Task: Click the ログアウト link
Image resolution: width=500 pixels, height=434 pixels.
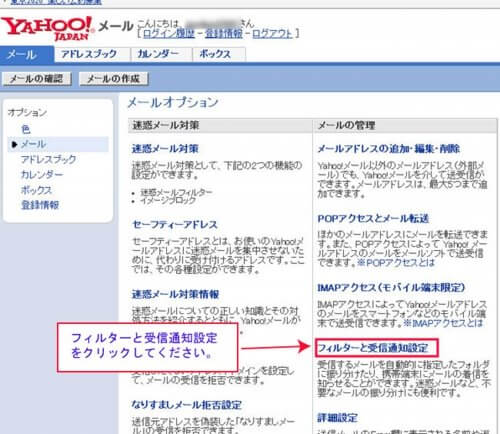Action: click(272, 33)
